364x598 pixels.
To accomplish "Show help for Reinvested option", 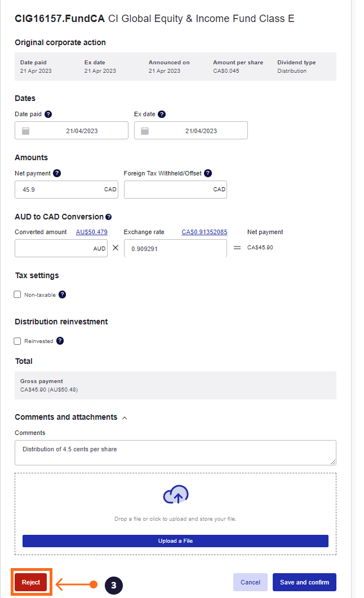I will (x=60, y=341).
